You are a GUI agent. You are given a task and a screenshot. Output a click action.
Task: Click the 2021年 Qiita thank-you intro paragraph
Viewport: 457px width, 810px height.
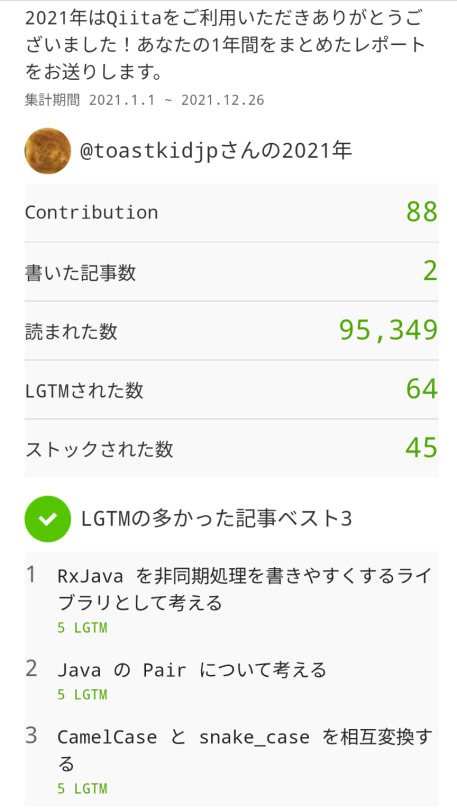225,45
